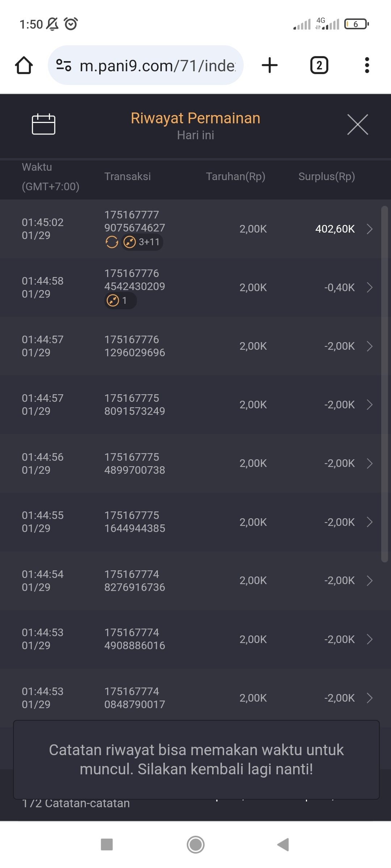This screenshot has height=868, width=391.
Task: Expand details for transaction ending 8276916736
Action: point(369,580)
